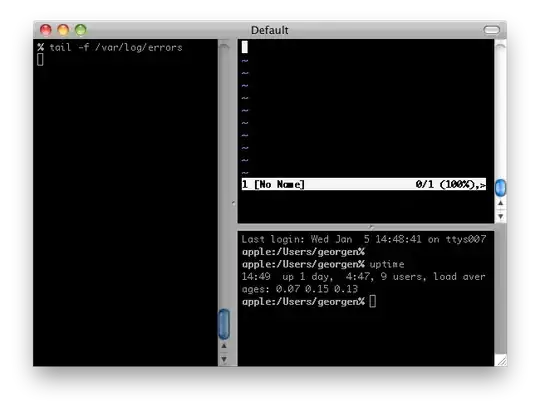The height and width of the screenshot is (412, 540).
Task: Click the "Last login: Wed Jan 5" line
Action: click(x=364, y=239)
